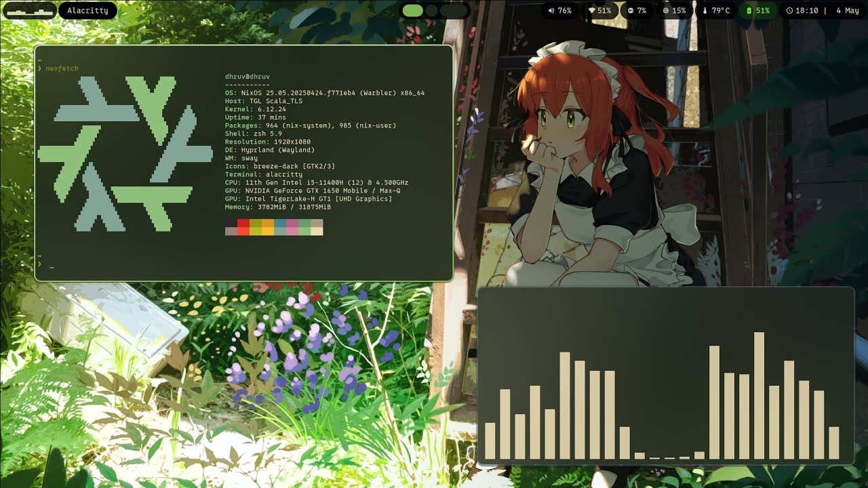868x488 pixels.
Task: Switch to the second workspace dot
Action: coord(431,11)
